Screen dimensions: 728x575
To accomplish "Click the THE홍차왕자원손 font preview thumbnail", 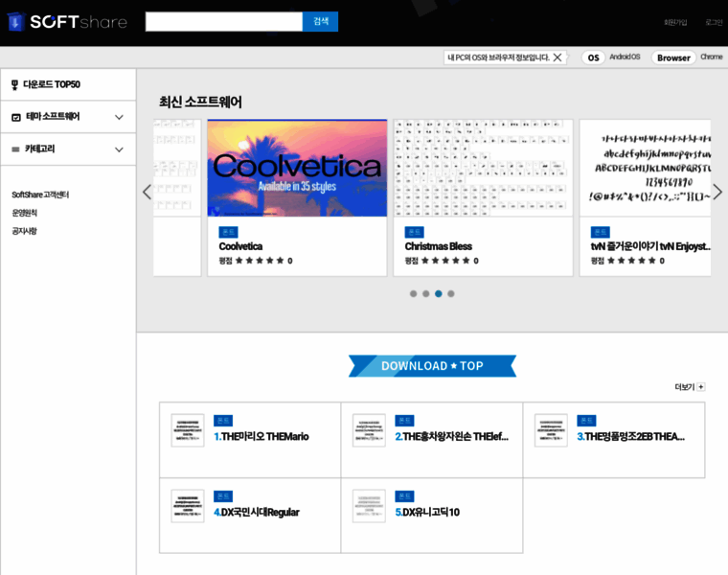I will coord(369,430).
